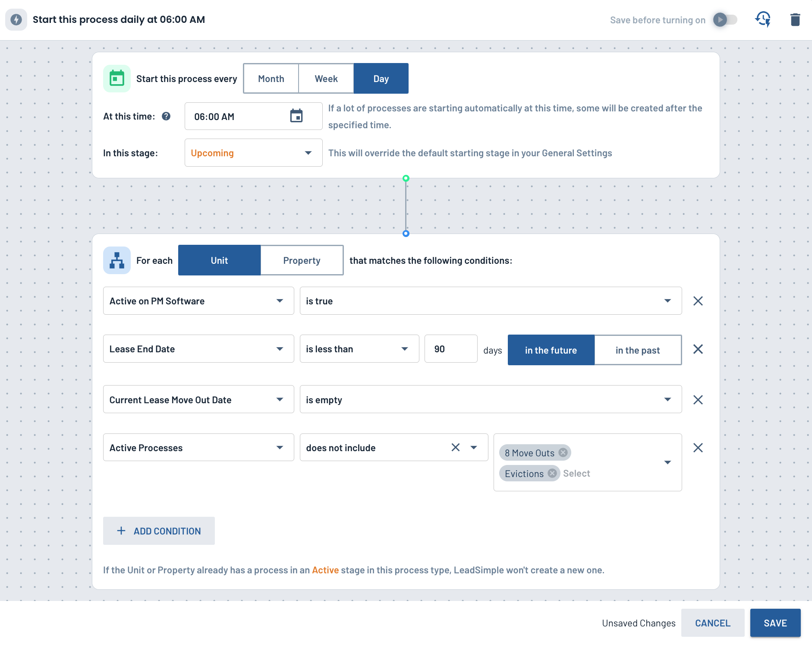
Task: Click the lightning bolt trigger icon
Action: point(16,19)
